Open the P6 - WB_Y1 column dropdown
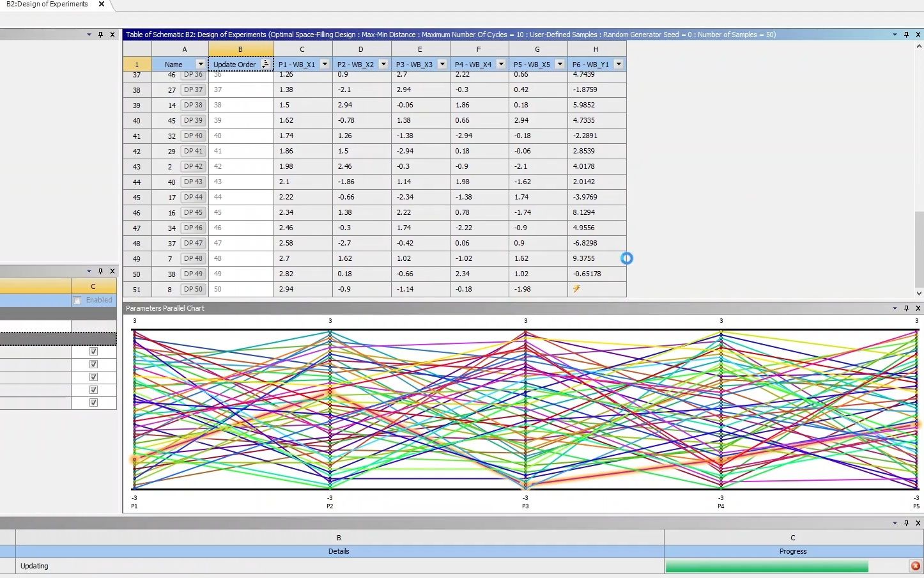The image size is (924, 578). pyautogui.click(x=619, y=64)
